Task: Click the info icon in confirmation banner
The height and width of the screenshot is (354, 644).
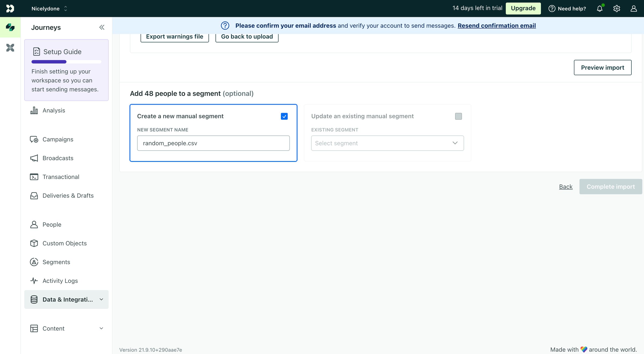Action: click(x=225, y=25)
